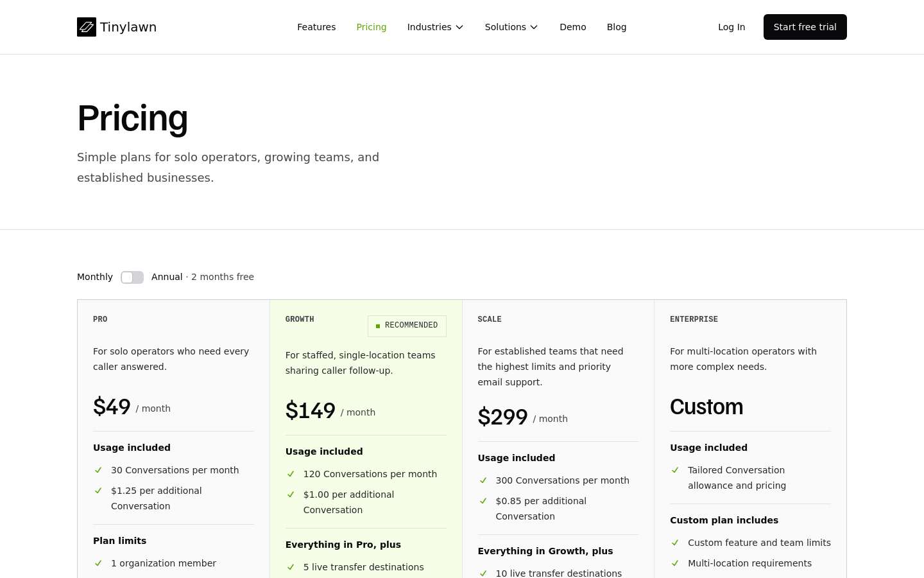Click the RECOMMENDED badge on Growth plan
Image resolution: width=924 pixels, height=578 pixels.
coord(407,326)
